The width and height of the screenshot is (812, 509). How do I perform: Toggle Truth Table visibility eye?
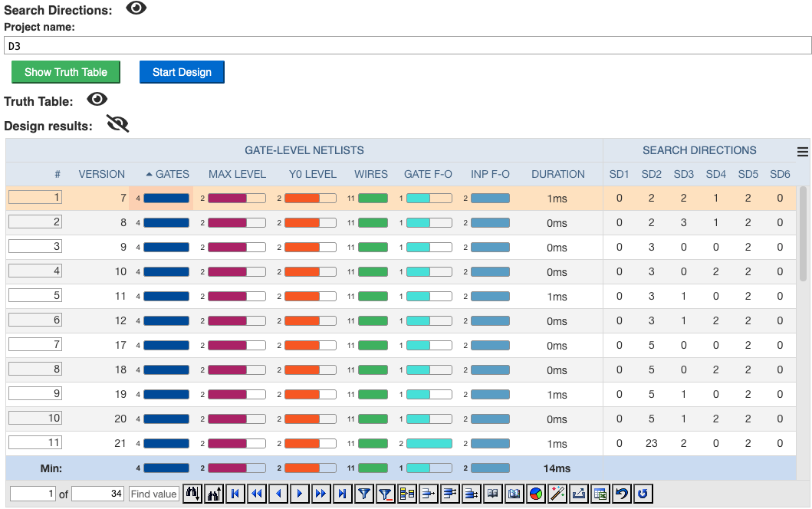[97, 99]
